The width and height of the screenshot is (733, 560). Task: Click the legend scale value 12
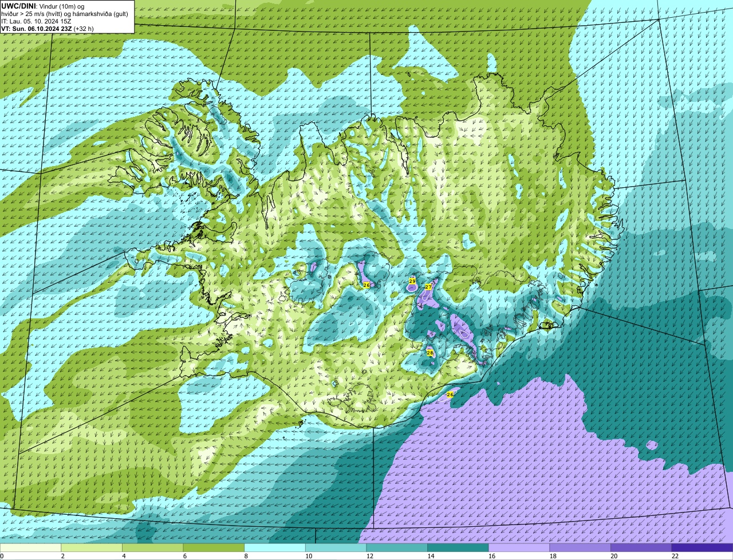(x=370, y=556)
